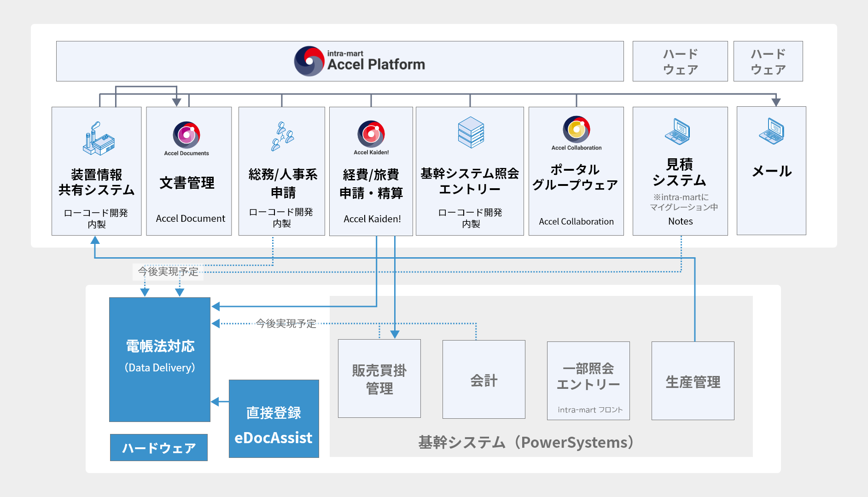Click the left 今後実現予定 label
This screenshot has height=497, width=868.
169,272
